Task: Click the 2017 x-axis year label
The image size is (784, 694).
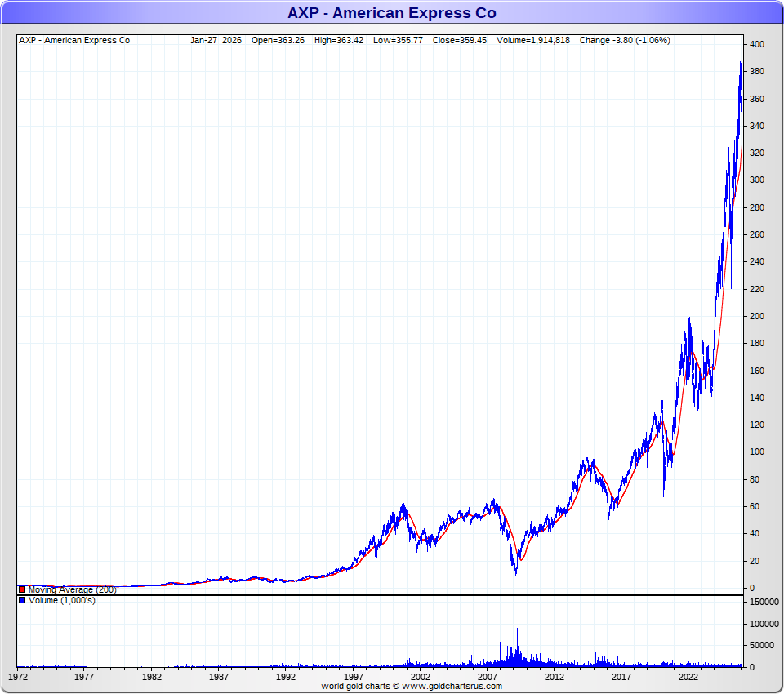Action: coord(621,677)
